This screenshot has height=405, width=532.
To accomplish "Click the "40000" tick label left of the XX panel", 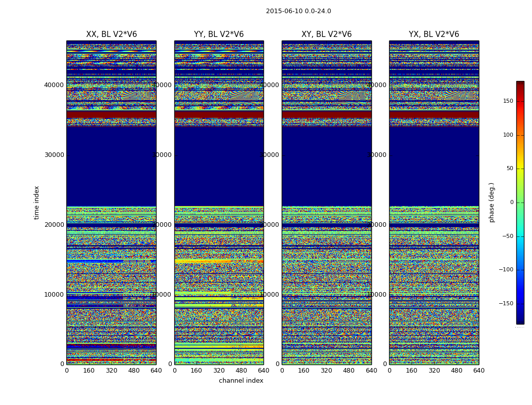I will 54,85.
